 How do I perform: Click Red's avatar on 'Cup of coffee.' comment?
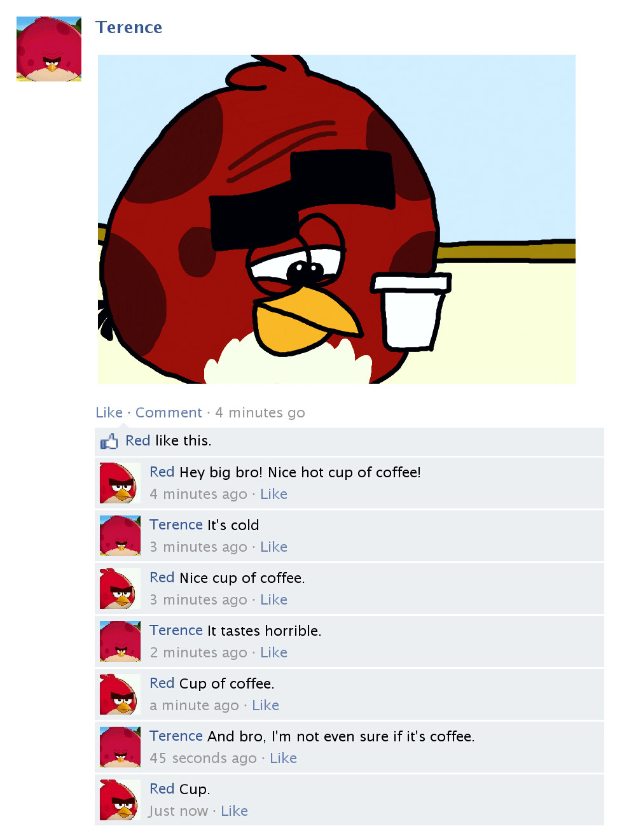click(x=120, y=694)
